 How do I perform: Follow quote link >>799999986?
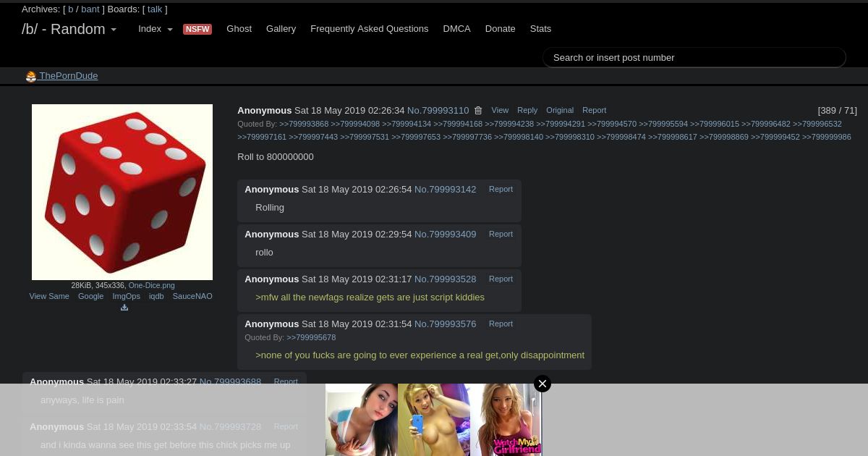(x=827, y=137)
